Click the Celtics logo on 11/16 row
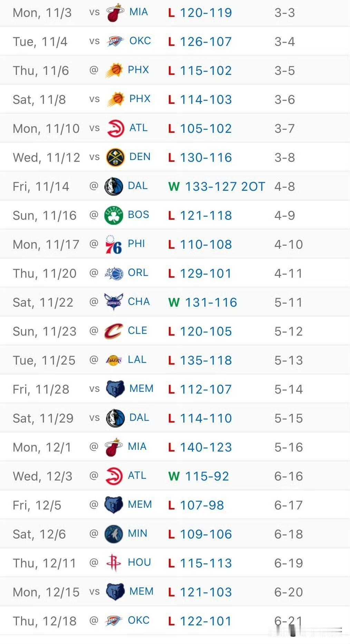Viewport: 350px width, 644px height. click(x=114, y=215)
